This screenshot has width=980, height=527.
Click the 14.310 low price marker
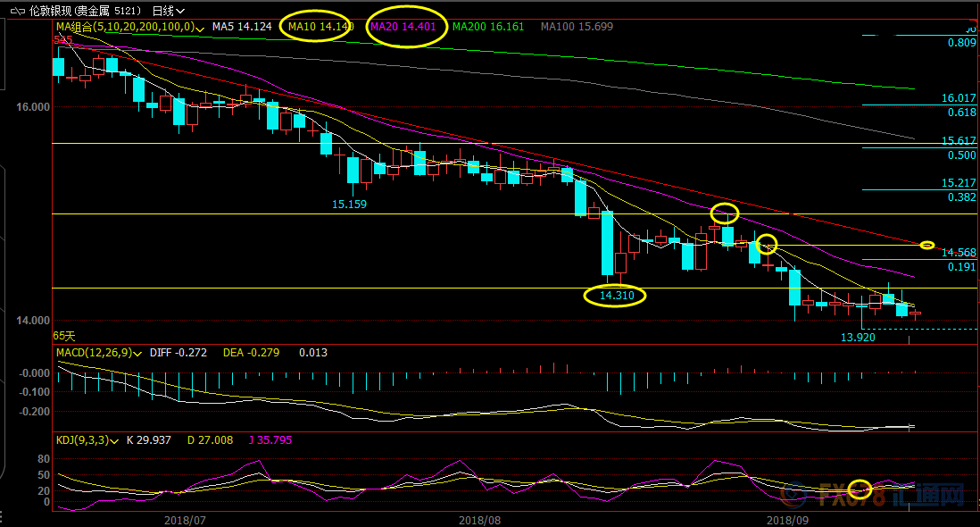[615, 295]
